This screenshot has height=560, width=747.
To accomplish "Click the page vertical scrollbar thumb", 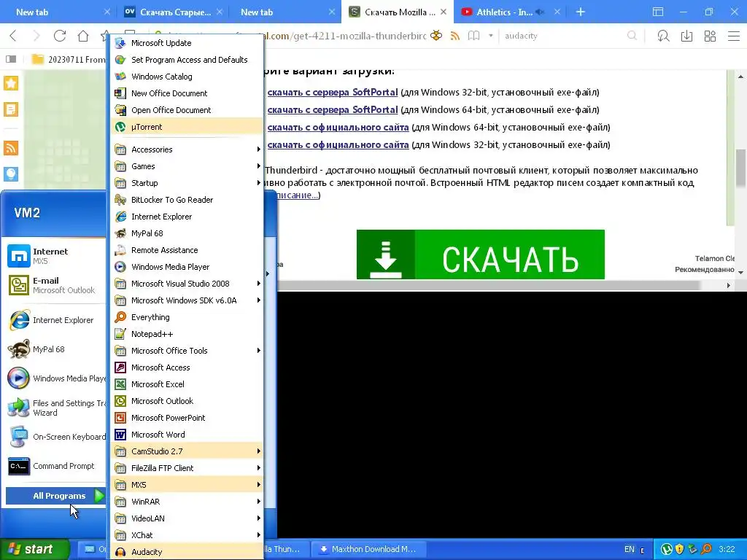I will click(740, 168).
